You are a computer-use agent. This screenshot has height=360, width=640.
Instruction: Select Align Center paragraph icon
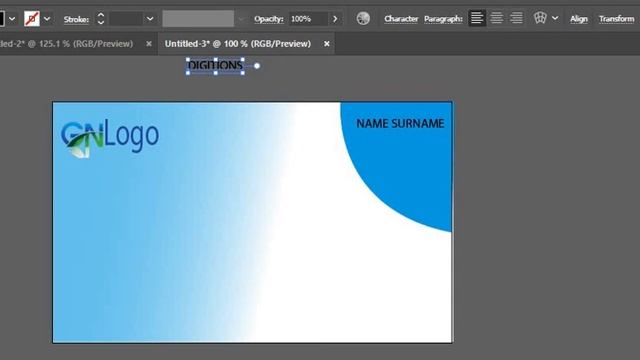(x=496, y=18)
